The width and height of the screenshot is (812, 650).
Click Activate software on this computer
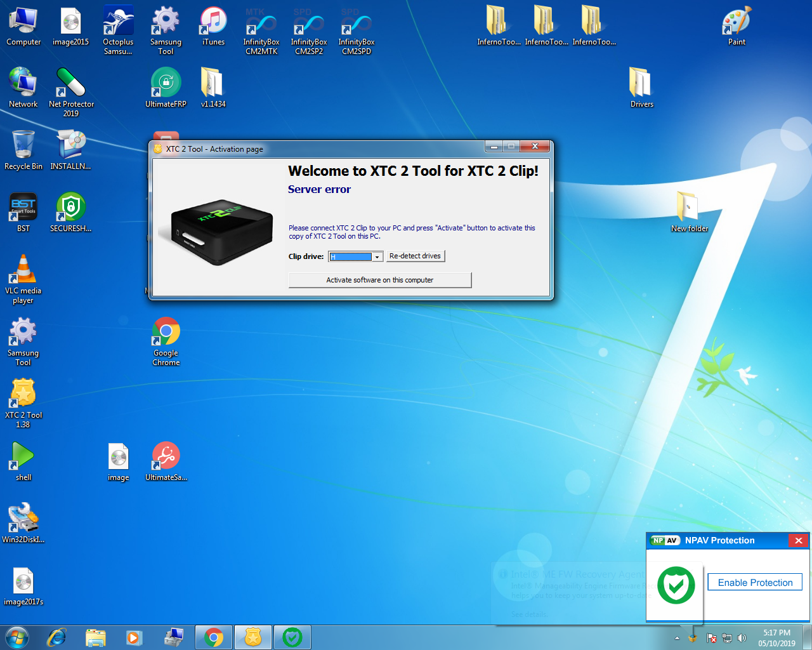click(x=380, y=280)
